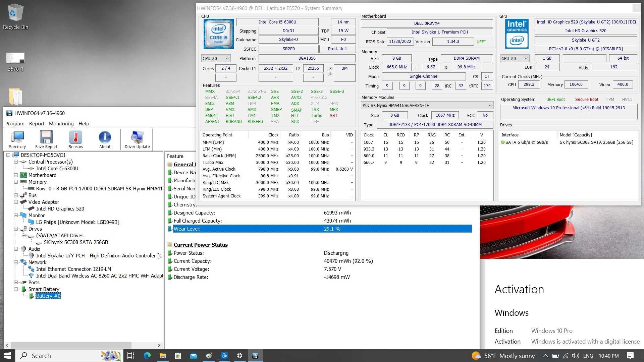Screen dimensions: 644x362
Task: Open the notification center icon
Action: [630, 356]
